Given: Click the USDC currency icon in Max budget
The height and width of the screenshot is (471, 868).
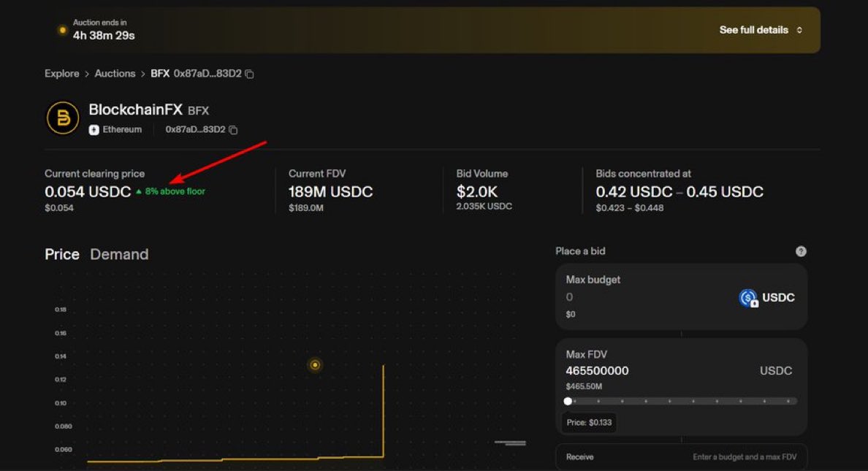Looking at the screenshot, I should pos(748,298).
